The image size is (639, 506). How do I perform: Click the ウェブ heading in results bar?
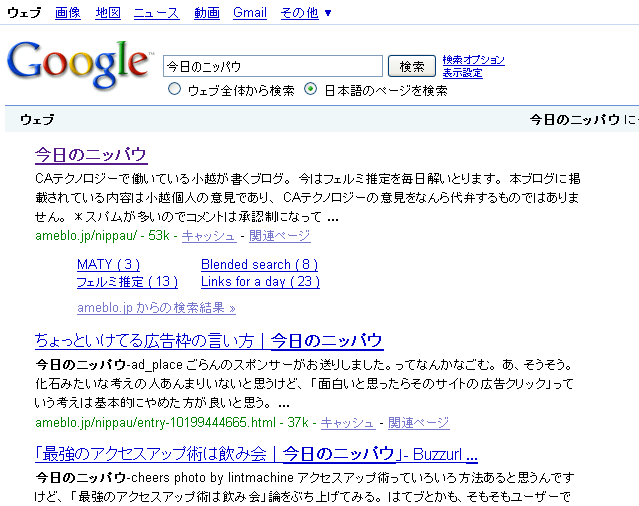37,119
